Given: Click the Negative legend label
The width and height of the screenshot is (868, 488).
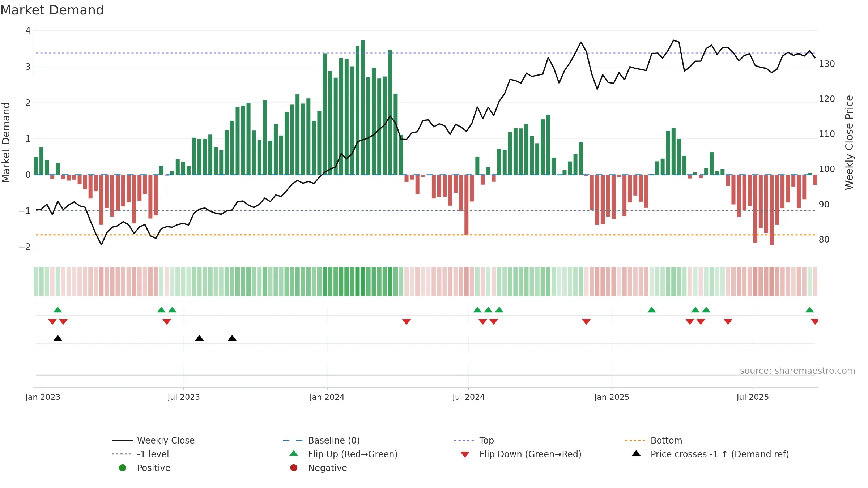Looking at the screenshot, I should tap(327, 468).
